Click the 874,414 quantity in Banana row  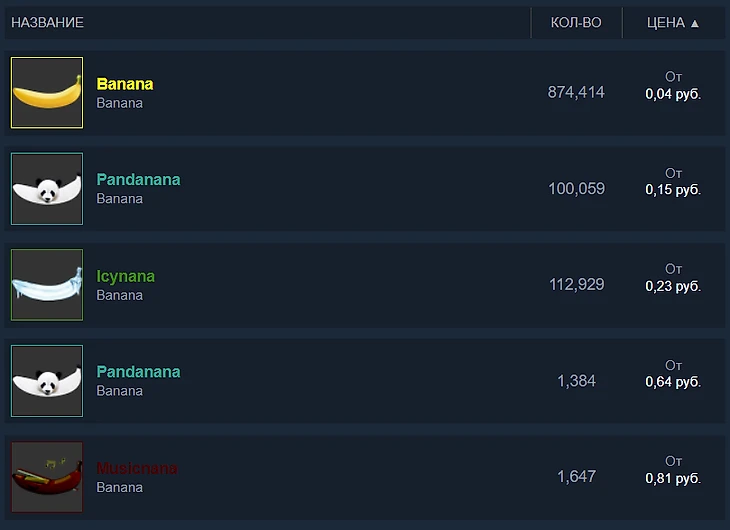click(576, 92)
